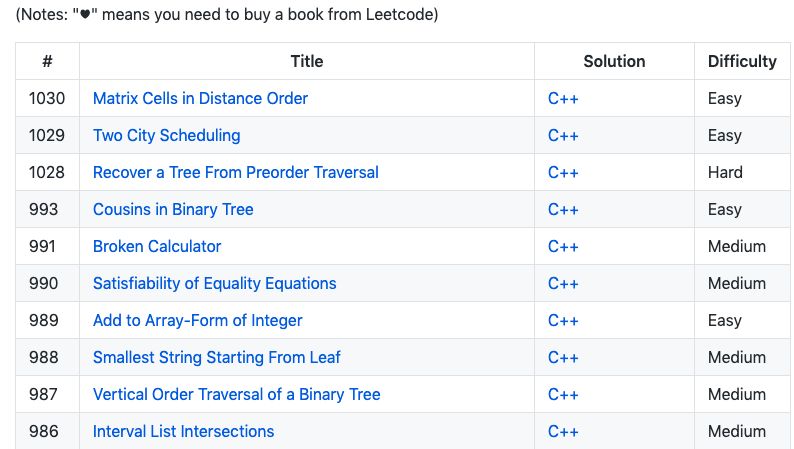794x449 pixels.
Task: Click the Title column header
Action: pyautogui.click(x=307, y=61)
